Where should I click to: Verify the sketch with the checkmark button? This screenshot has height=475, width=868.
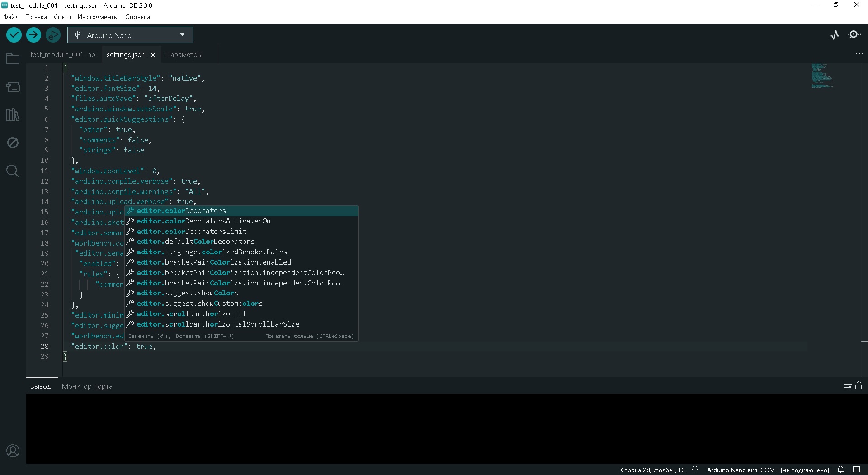click(14, 34)
